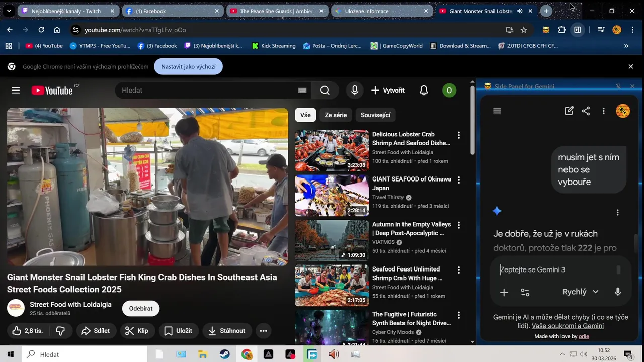Open the GIANT SEAFOOD of Okinawa thumbnail
The image size is (644, 362).
pos(332,196)
